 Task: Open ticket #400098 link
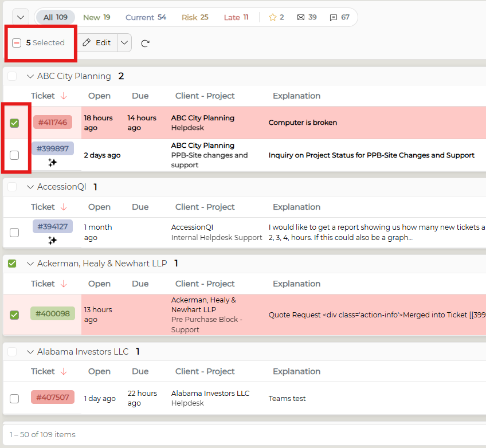click(53, 313)
